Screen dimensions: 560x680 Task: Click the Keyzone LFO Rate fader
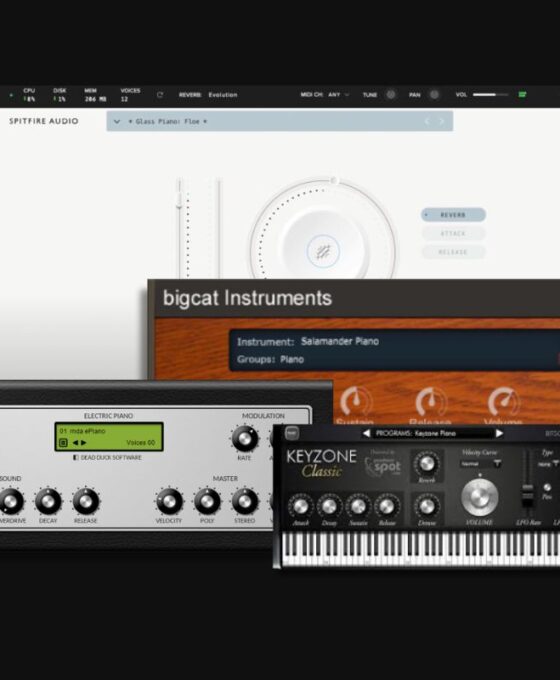click(527, 496)
